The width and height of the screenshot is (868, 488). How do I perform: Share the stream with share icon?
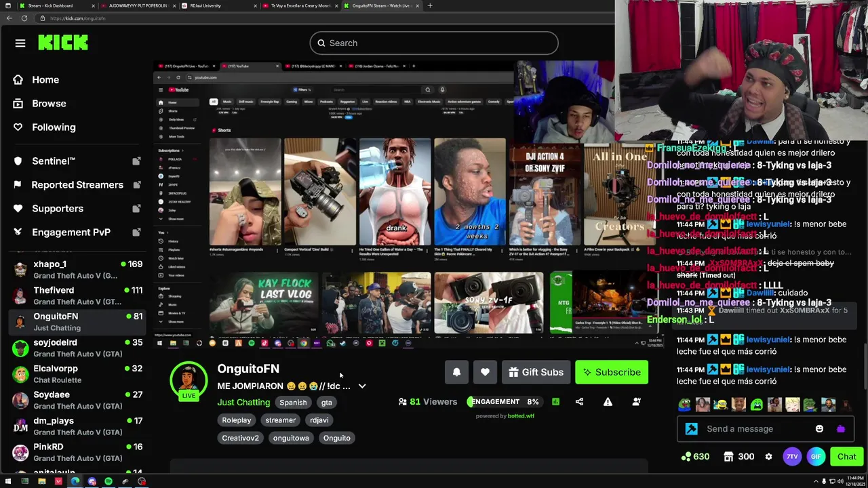(579, 402)
